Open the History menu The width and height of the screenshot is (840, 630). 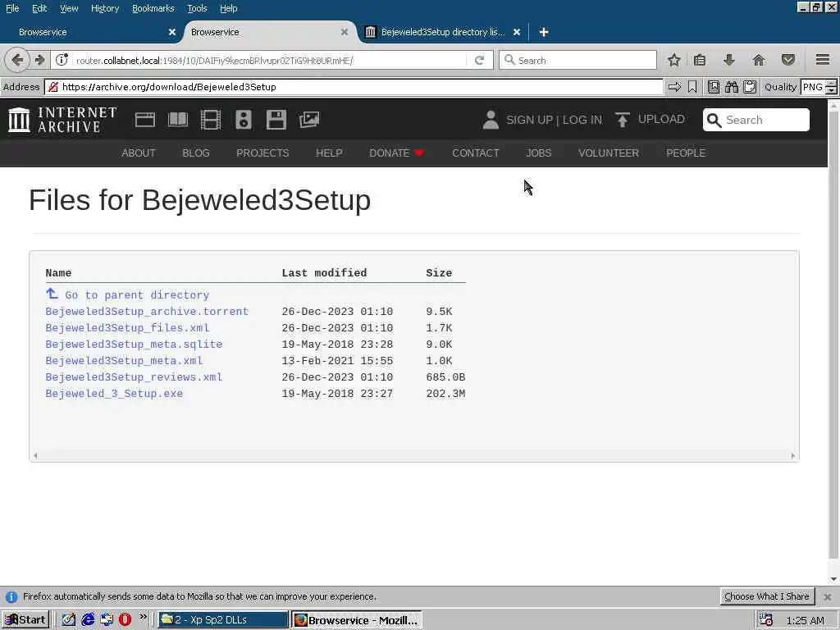105,8
